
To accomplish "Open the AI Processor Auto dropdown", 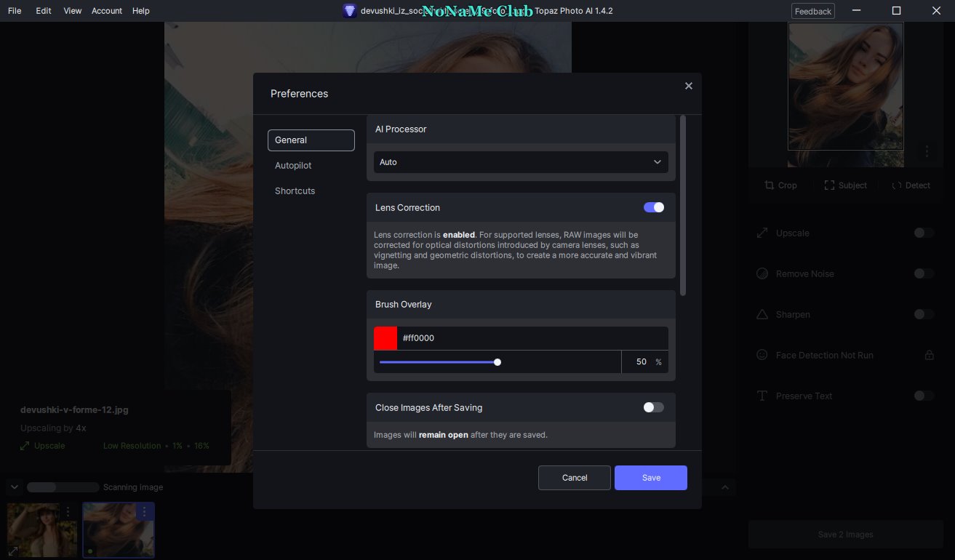I will (x=521, y=162).
